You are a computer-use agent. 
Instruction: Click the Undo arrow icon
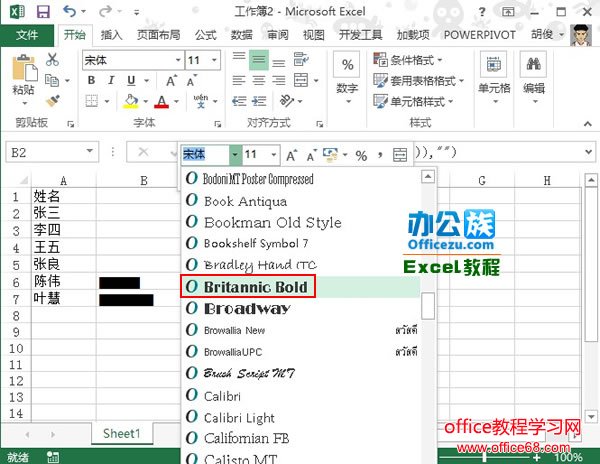(x=70, y=11)
